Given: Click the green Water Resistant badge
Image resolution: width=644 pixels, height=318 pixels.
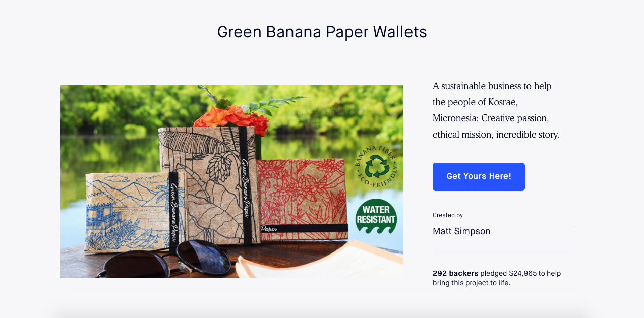Looking at the screenshot, I should [376, 217].
